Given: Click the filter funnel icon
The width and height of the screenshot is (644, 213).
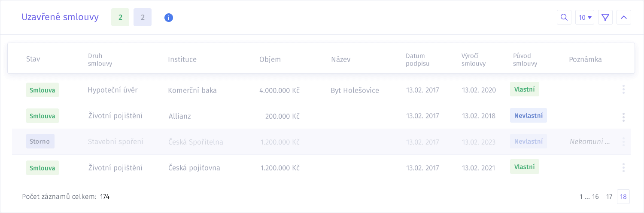Looking at the screenshot, I should 605,17.
